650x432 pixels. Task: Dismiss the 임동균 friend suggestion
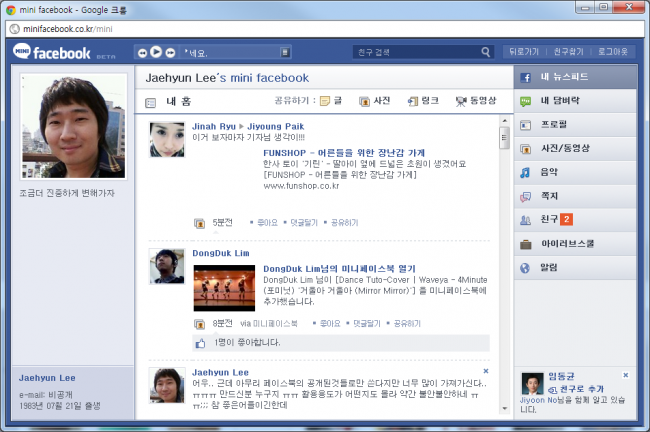click(x=626, y=375)
